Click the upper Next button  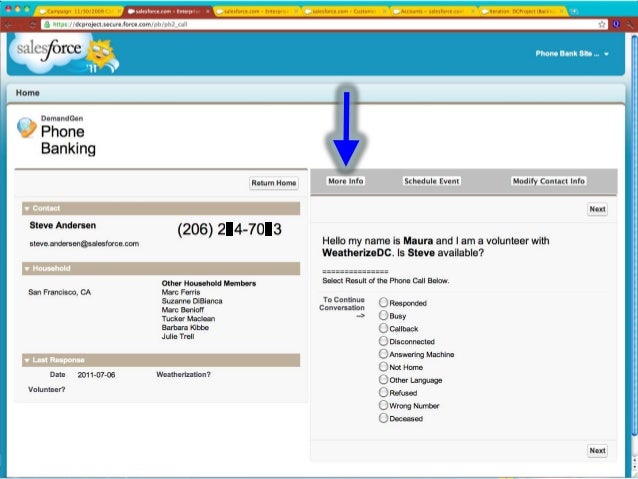pos(597,209)
